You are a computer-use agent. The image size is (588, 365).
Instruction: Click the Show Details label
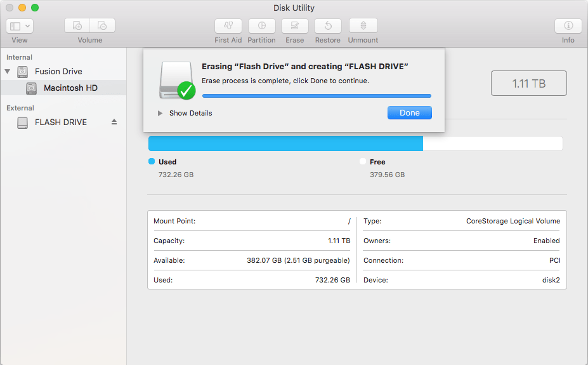click(x=190, y=113)
